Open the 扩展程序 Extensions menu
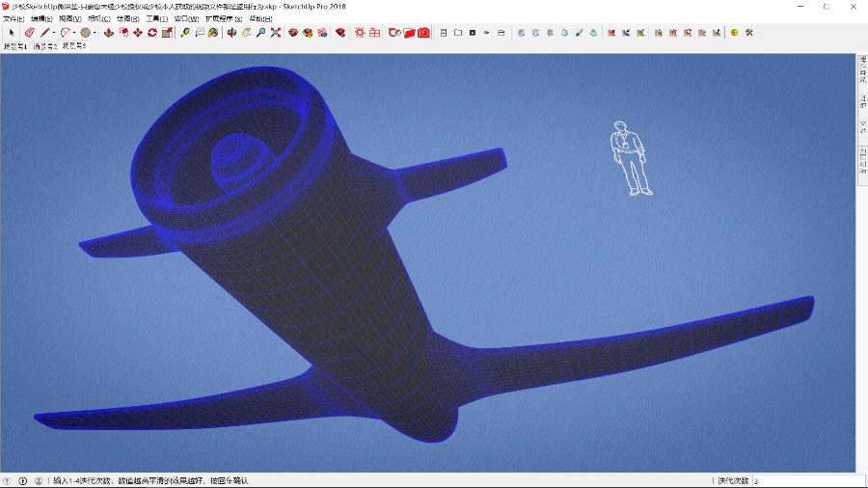The width and height of the screenshot is (868, 488). click(x=224, y=19)
